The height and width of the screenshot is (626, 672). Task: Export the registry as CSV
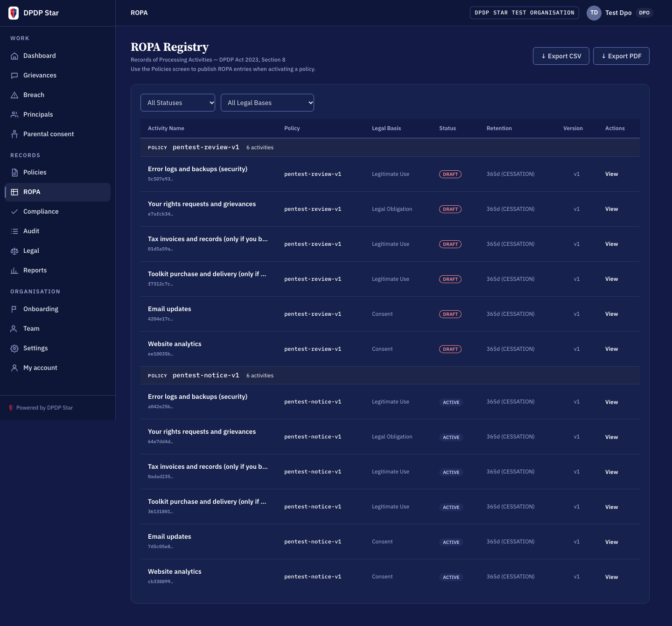[561, 56]
